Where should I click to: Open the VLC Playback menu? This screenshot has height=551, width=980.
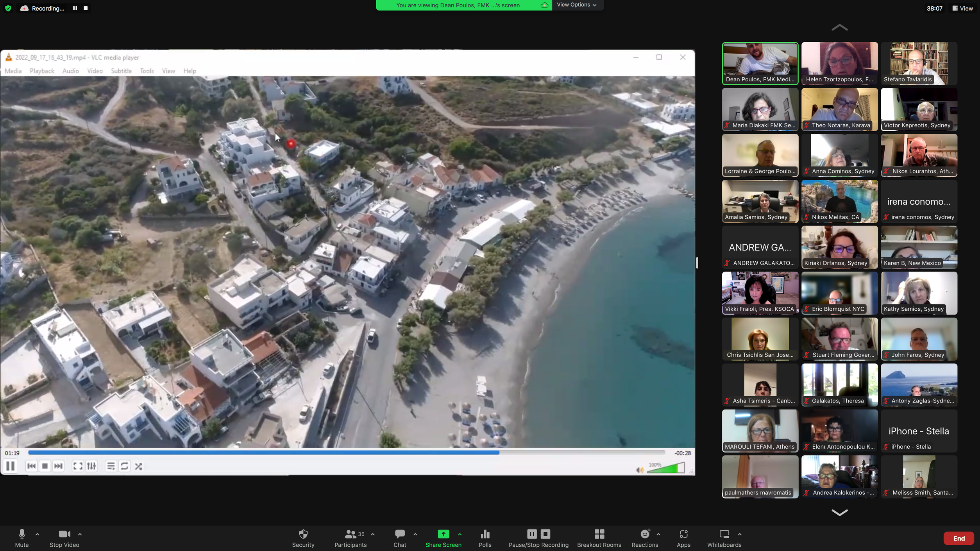(42, 71)
